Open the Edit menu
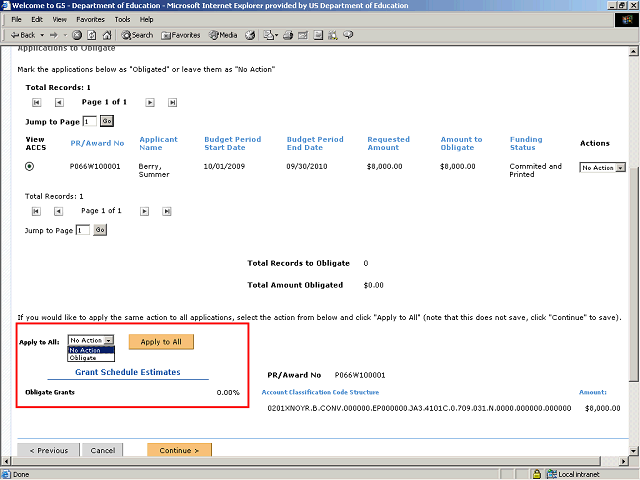Viewport: 640px width, 480px height. click(37, 19)
